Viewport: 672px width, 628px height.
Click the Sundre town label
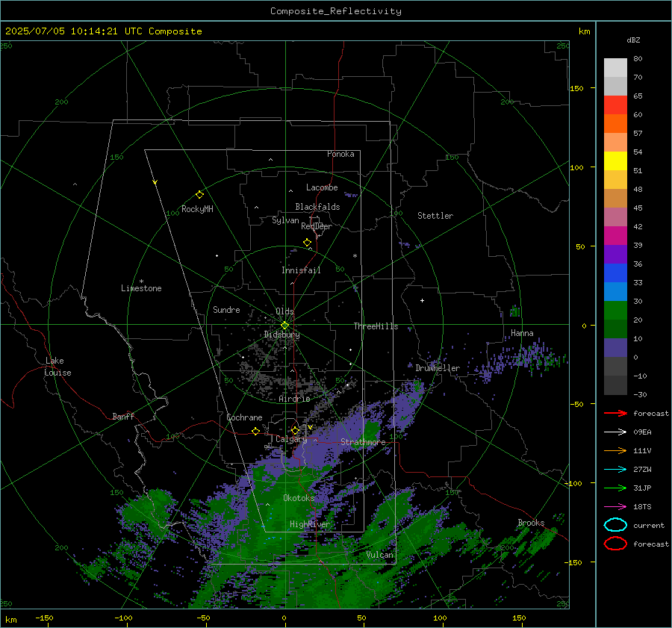(226, 309)
